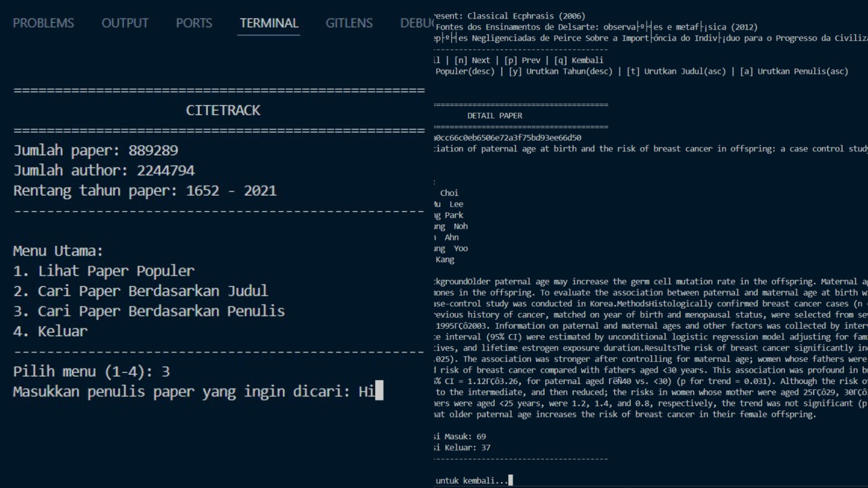This screenshot has height=488, width=868.
Task: Click author name 'Choi'
Action: [x=449, y=193]
